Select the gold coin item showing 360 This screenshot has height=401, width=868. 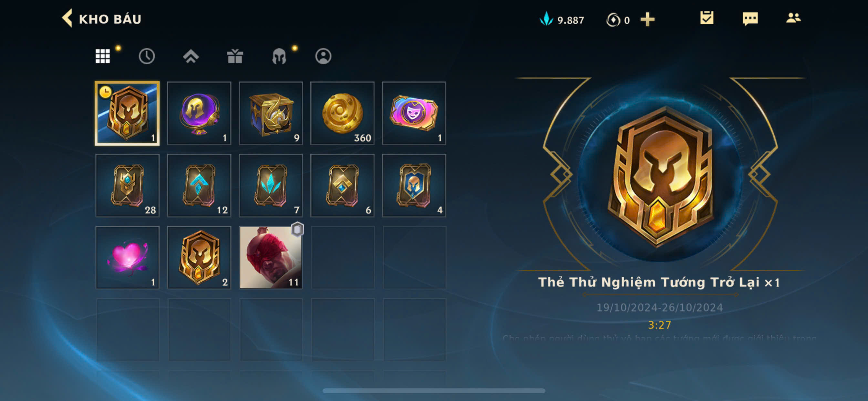pos(342,113)
